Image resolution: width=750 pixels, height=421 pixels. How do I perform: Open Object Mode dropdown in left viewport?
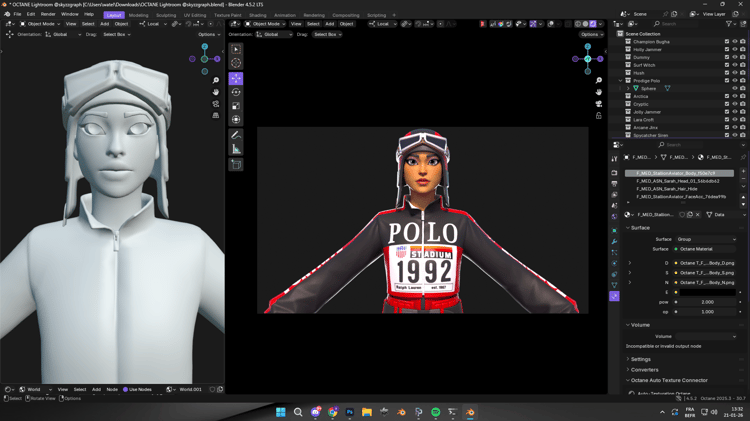(40, 24)
